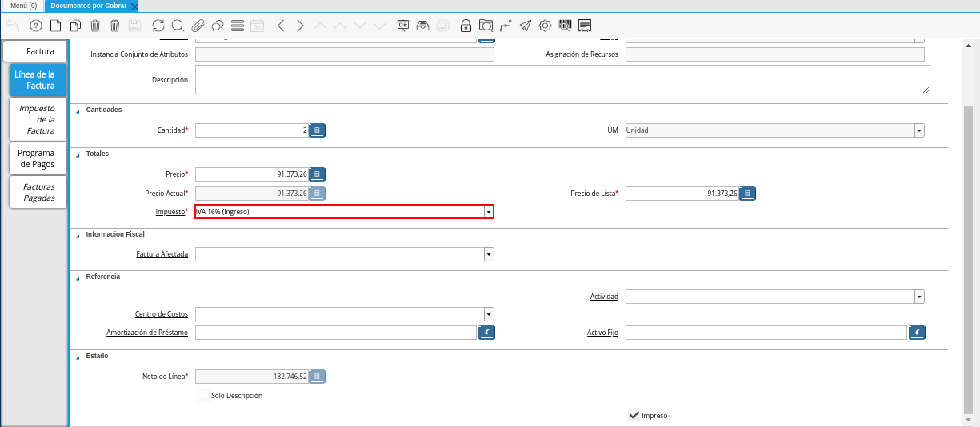The height and width of the screenshot is (427, 980).
Task: Open the Factura Afectada dropdown
Action: pos(489,254)
